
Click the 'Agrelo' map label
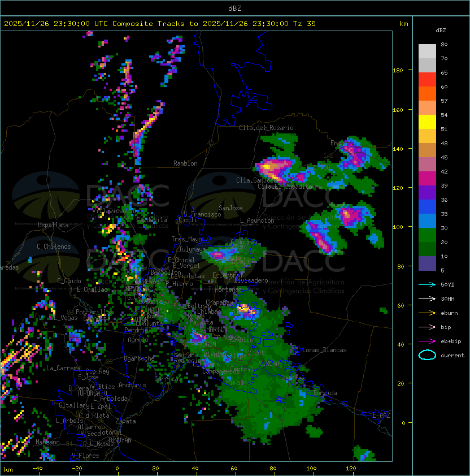[x=138, y=340]
